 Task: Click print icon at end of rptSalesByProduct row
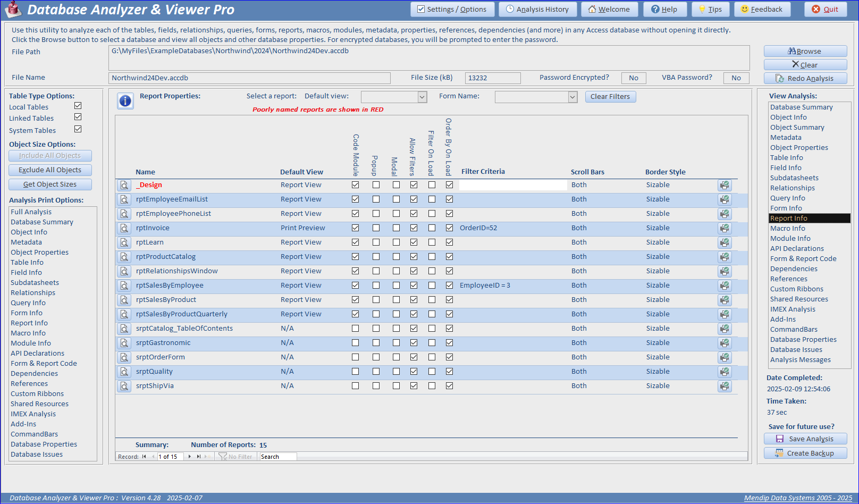pos(725,300)
